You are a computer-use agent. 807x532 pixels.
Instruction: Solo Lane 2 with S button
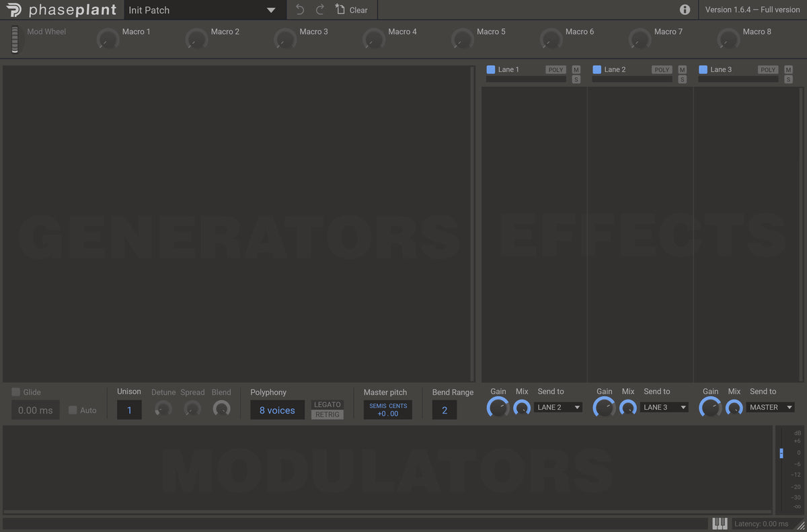(x=683, y=79)
